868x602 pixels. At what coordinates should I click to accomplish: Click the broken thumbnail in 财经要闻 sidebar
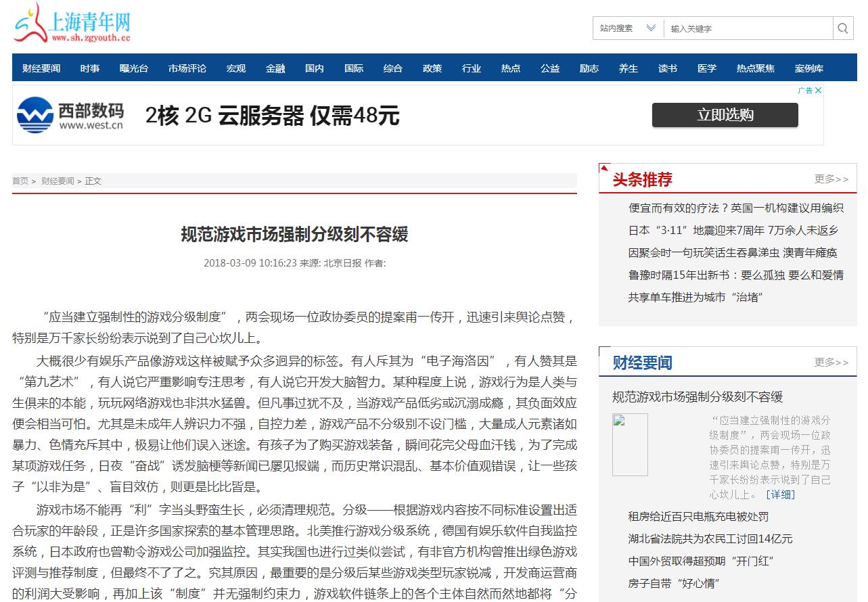(x=630, y=444)
